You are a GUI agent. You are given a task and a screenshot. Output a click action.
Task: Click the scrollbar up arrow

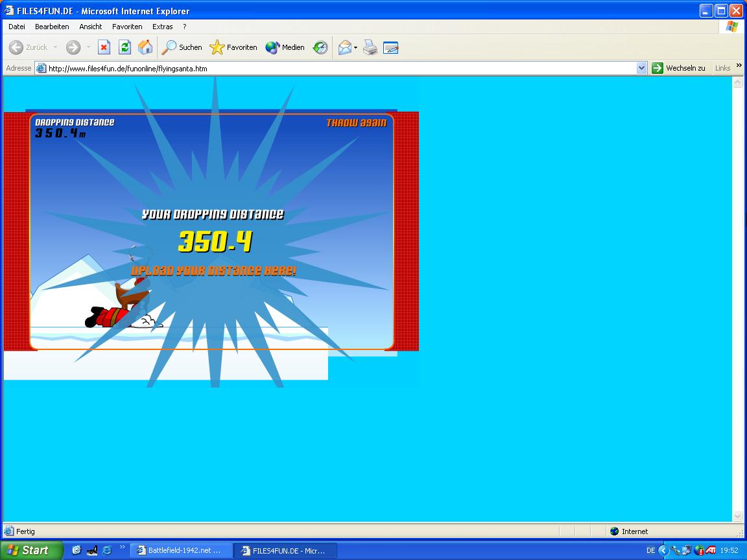click(737, 82)
